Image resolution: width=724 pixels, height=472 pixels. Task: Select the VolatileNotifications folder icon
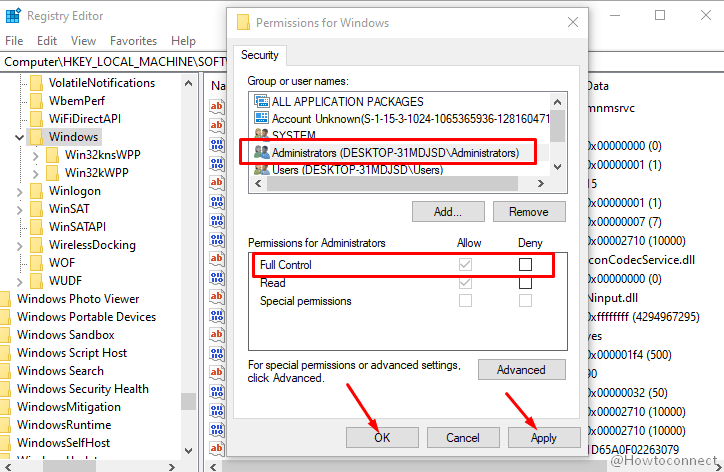(x=36, y=83)
